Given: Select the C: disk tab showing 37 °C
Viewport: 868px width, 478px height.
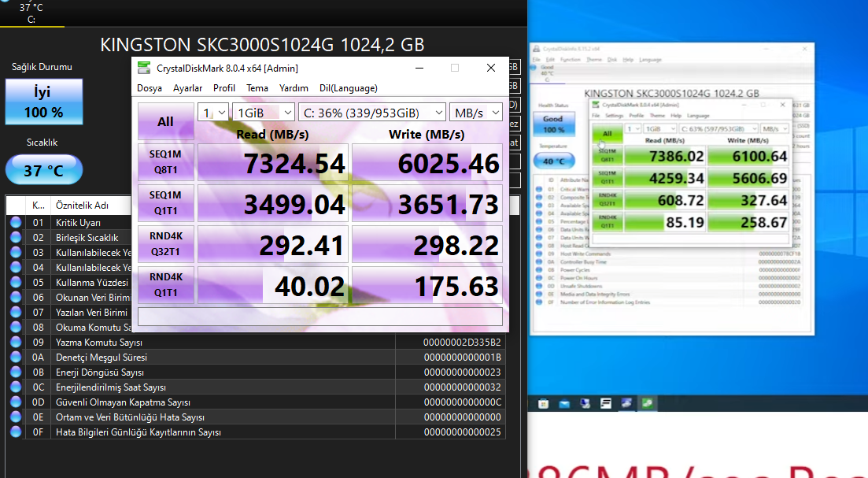Looking at the screenshot, I should (x=31, y=13).
